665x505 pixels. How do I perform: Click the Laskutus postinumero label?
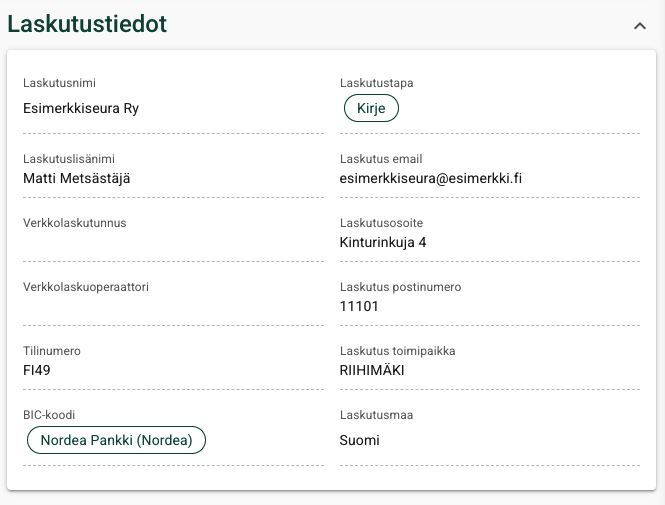coord(400,287)
